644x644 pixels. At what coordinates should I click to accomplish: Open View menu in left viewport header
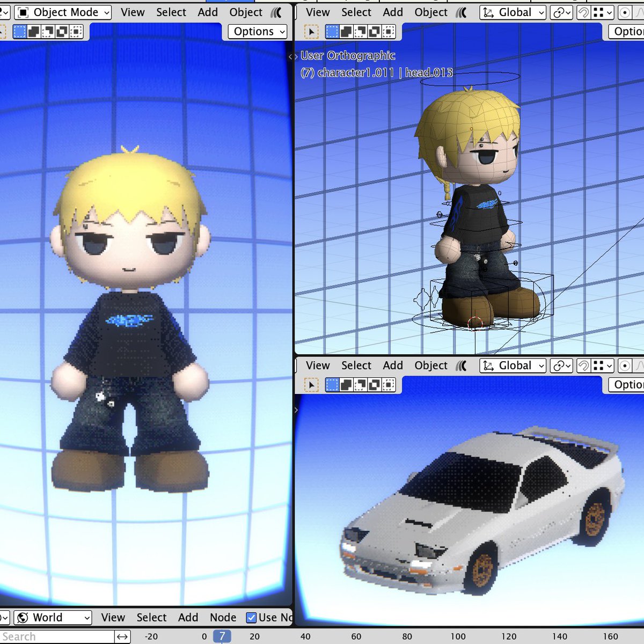tap(133, 12)
